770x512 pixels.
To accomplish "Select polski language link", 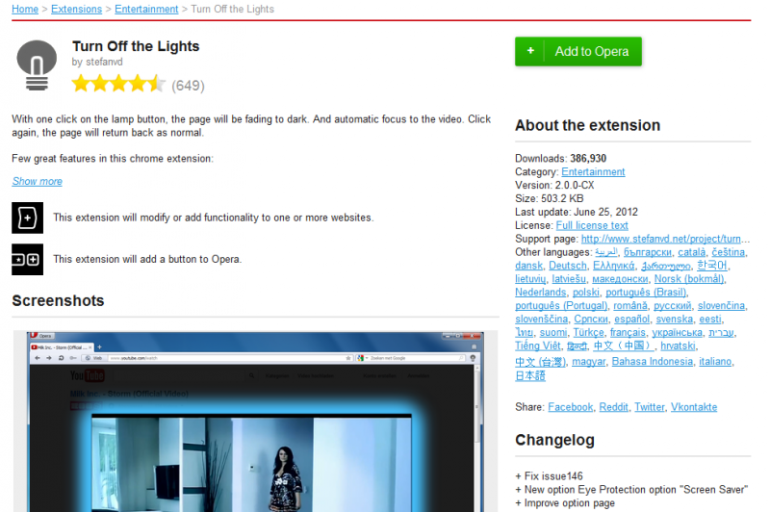I will point(586,292).
